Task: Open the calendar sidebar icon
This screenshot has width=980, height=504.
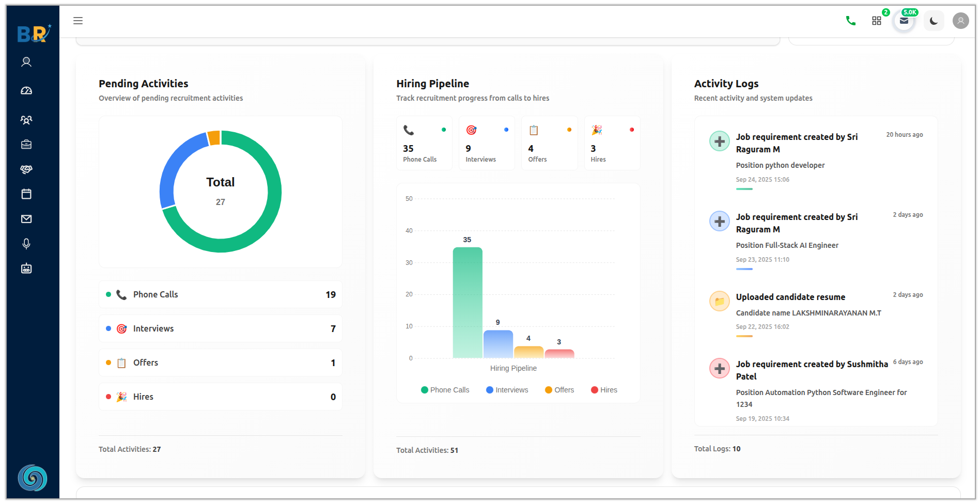Action: click(26, 194)
